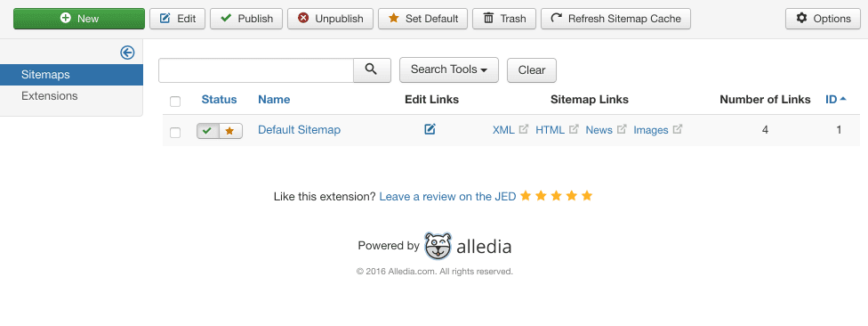
Task: Click the magnifier search icon button
Action: [x=372, y=69]
